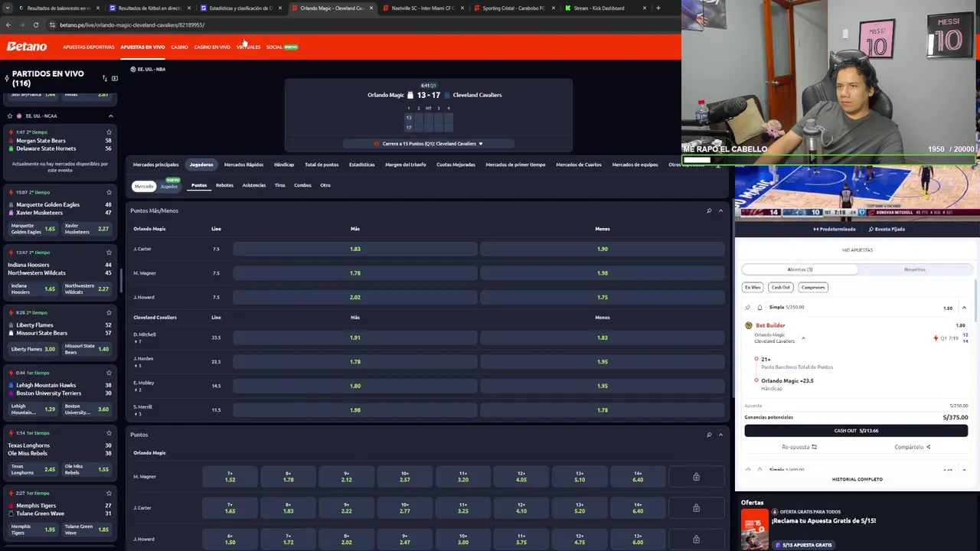This screenshot has width=980, height=551.
Task: Click the sort arrows icon beside Partidos en Vivo
Action: (x=104, y=78)
